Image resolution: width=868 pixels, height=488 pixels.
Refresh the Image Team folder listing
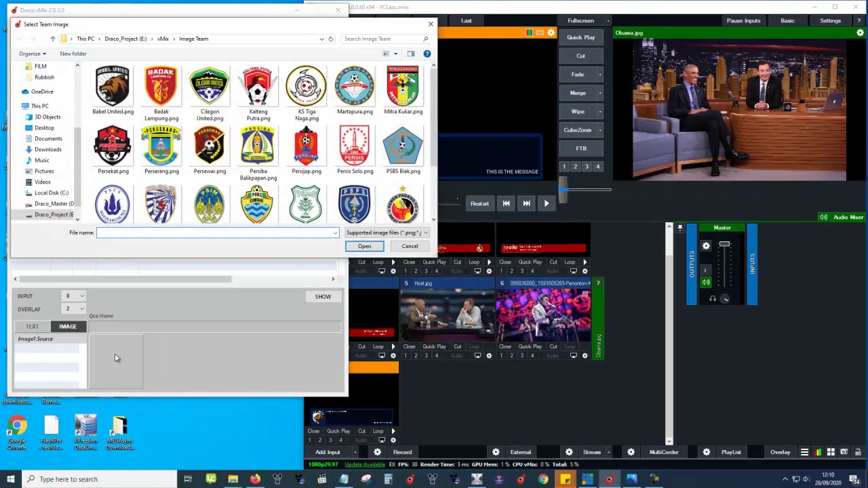[331, 39]
